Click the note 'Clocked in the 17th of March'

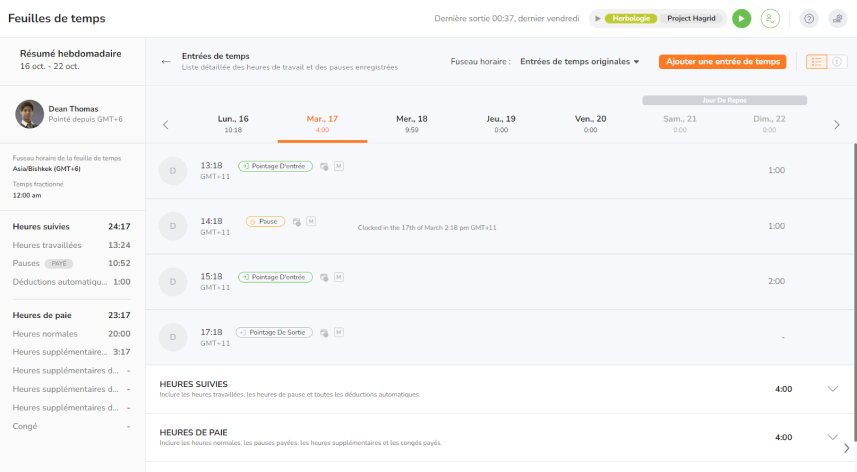point(427,228)
